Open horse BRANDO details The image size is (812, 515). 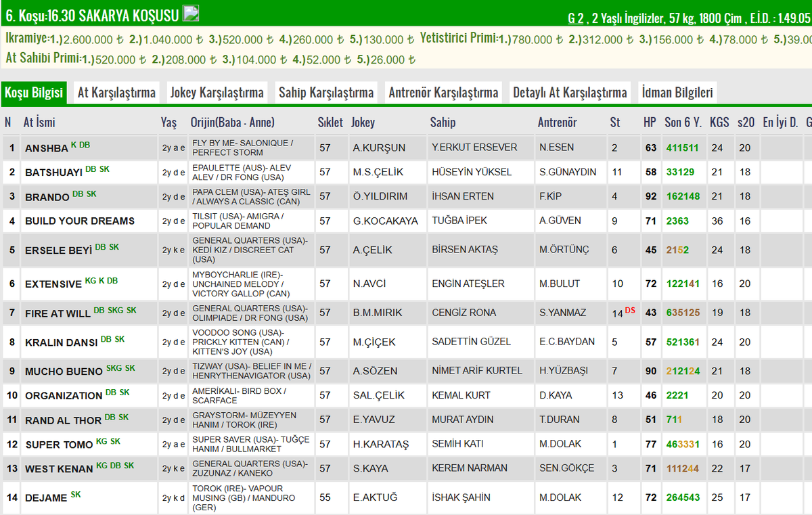[x=47, y=197]
